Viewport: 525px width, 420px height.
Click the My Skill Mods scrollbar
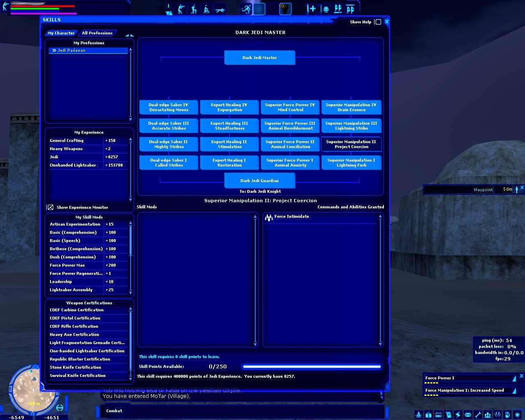(x=131, y=258)
